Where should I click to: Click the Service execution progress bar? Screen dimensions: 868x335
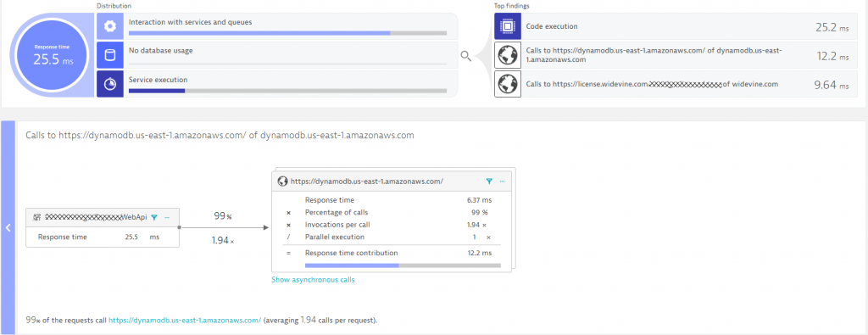(287, 91)
